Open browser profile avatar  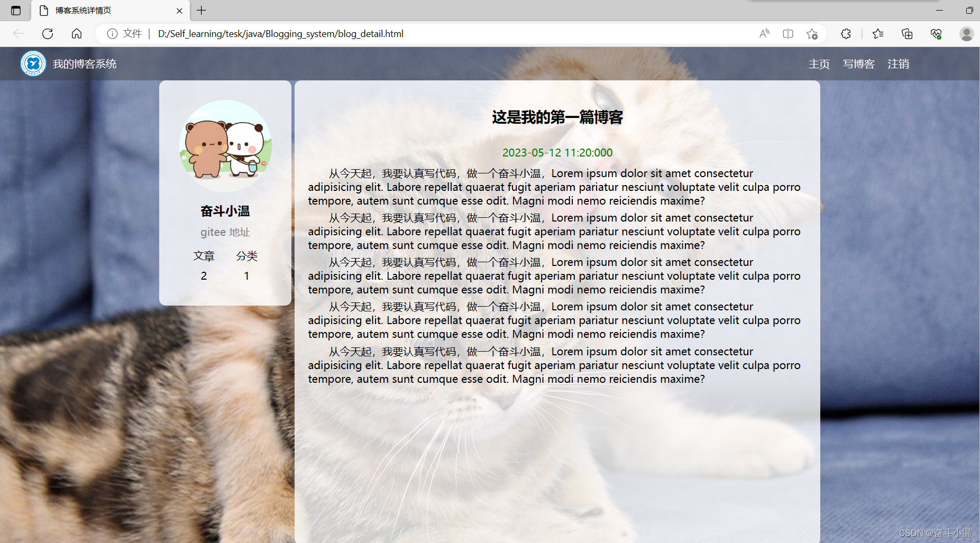pyautogui.click(x=967, y=34)
